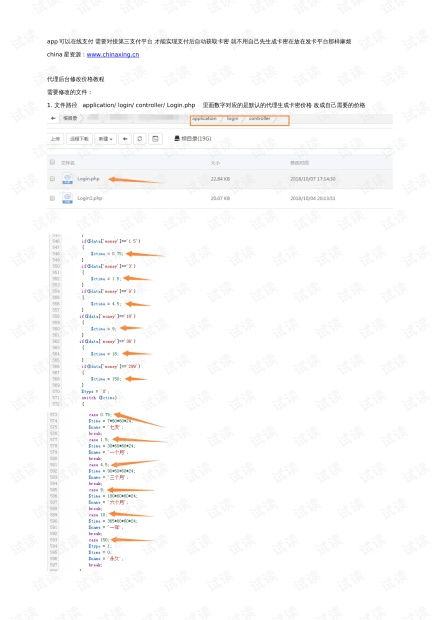Click the Login1.php modified date cell
The height and width of the screenshot is (620, 440).
pyautogui.click(x=313, y=198)
